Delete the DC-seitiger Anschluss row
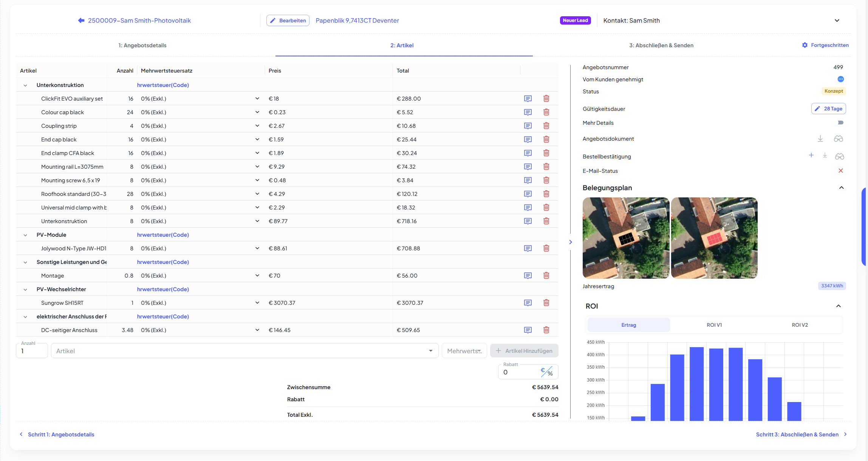The width and height of the screenshot is (868, 461). click(x=546, y=330)
